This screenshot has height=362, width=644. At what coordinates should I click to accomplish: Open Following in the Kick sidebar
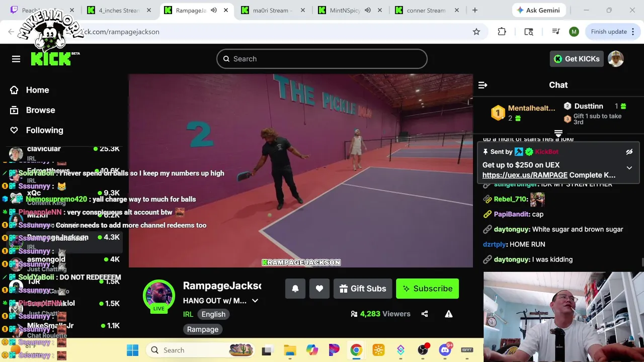pos(37,130)
